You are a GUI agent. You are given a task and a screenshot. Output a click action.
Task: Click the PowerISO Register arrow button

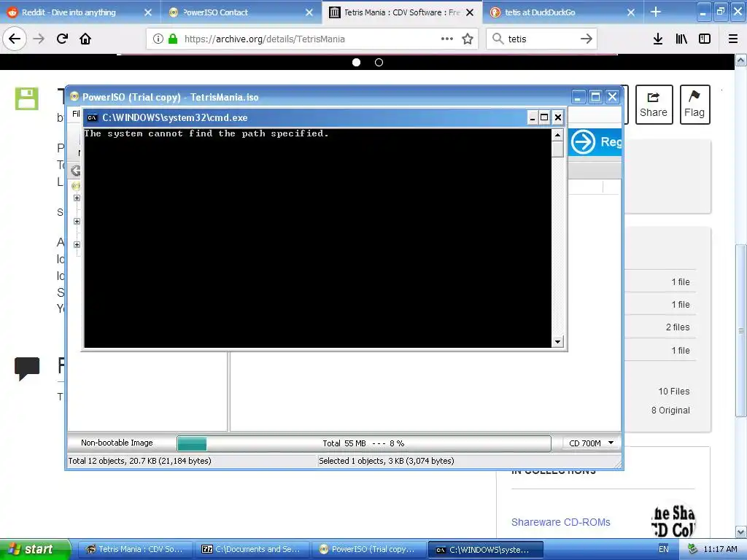tap(595, 141)
